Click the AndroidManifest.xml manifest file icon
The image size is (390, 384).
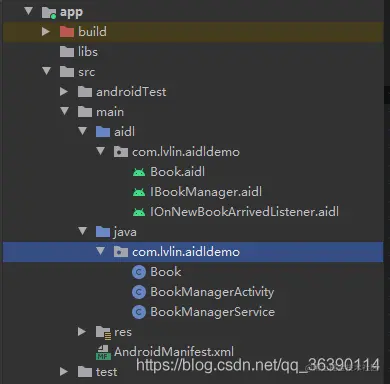[103, 352]
